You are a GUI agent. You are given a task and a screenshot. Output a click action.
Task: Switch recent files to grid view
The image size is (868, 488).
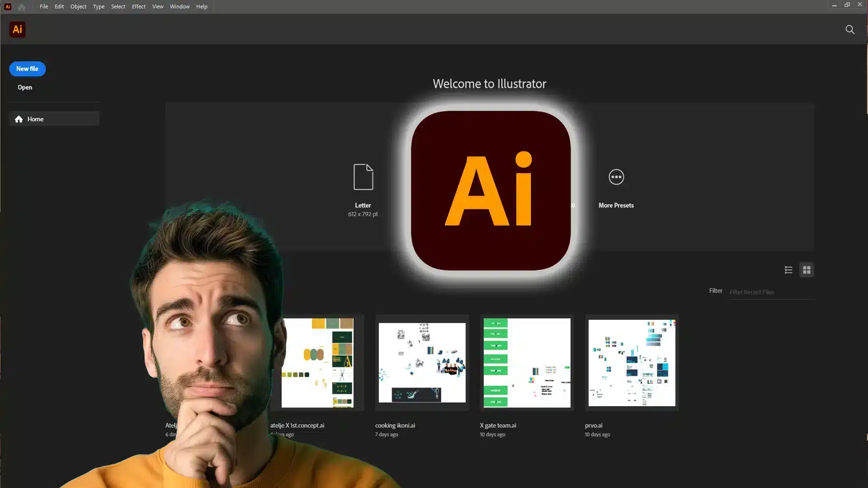[807, 270]
